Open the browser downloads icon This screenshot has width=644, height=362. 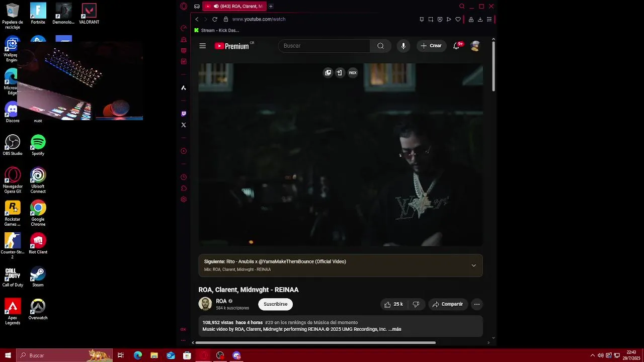[x=480, y=19]
